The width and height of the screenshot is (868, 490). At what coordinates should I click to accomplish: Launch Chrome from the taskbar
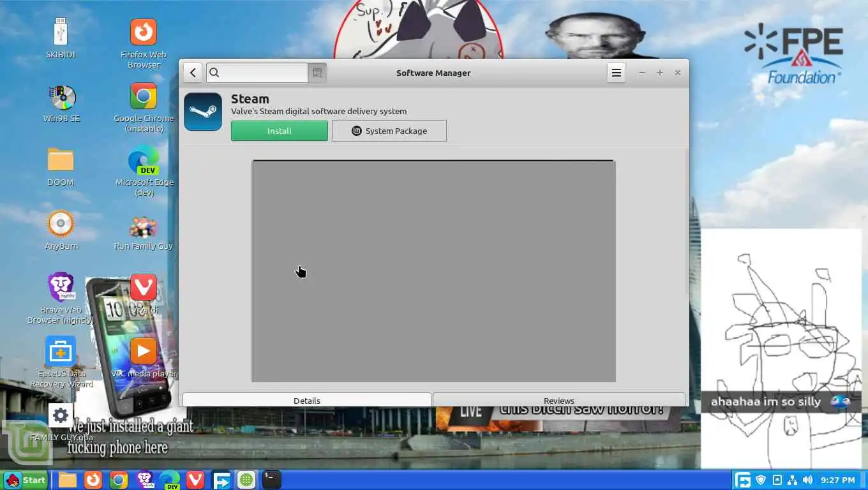point(119,480)
